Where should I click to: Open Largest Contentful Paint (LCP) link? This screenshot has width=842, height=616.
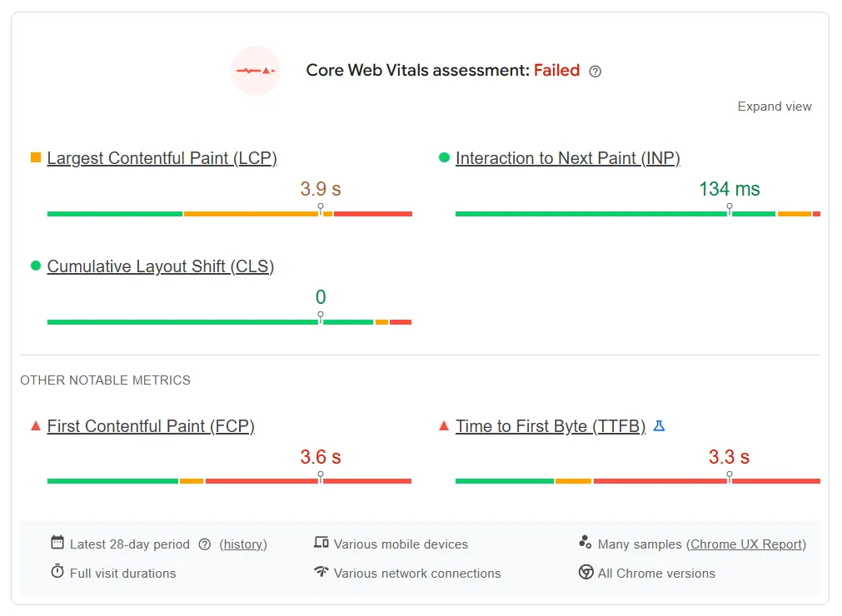[x=162, y=158]
